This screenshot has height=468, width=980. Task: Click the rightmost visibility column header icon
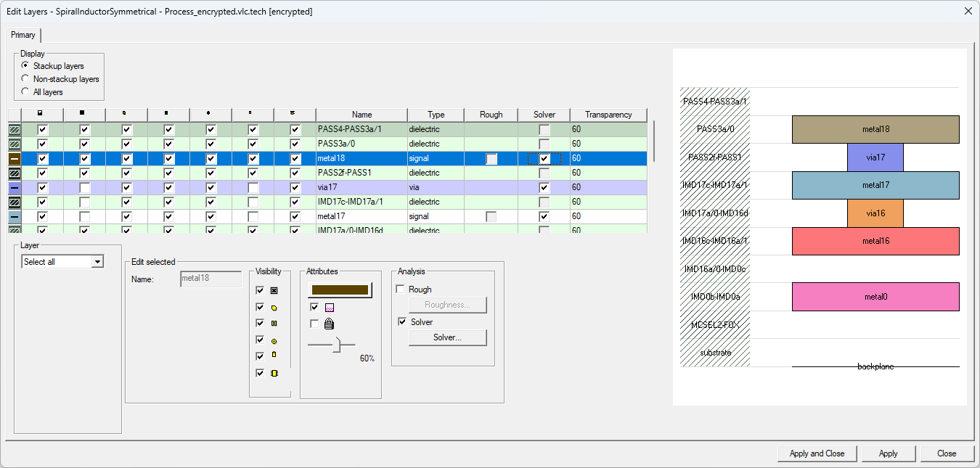(x=293, y=112)
